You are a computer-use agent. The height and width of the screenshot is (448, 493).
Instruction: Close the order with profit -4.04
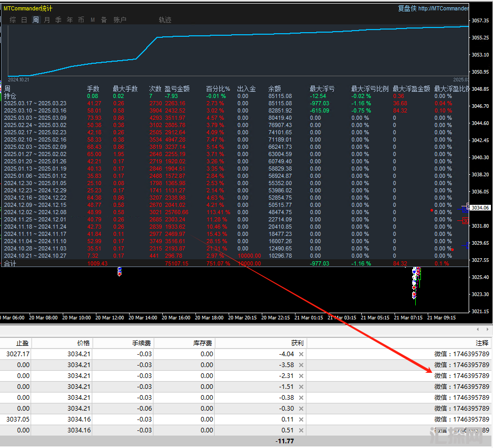point(301,354)
